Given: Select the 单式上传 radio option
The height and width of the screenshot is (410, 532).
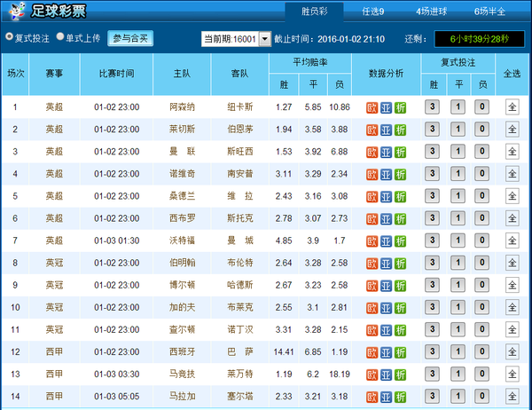Looking at the screenshot, I should [x=60, y=38].
